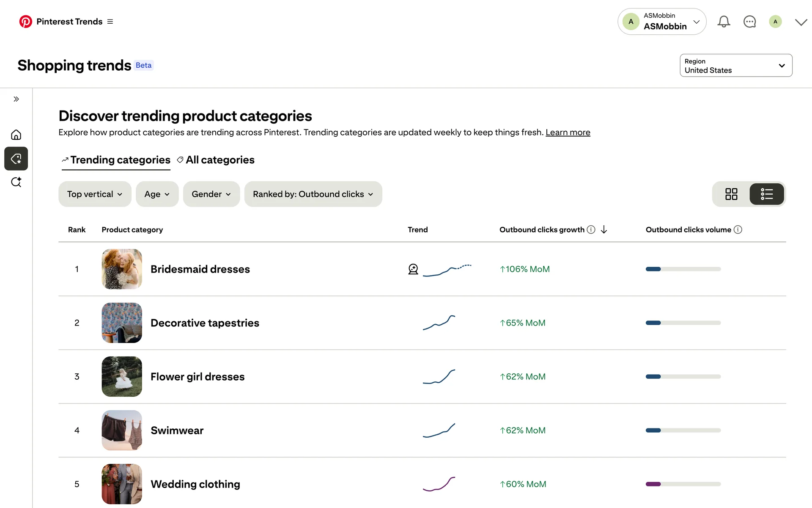Switch to grid view layout

point(731,194)
